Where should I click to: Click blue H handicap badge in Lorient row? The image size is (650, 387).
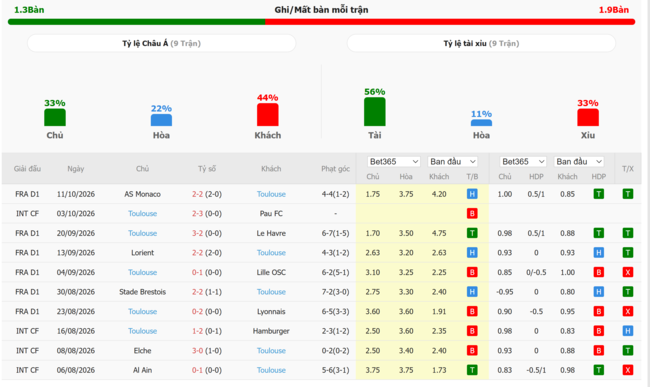pyautogui.click(x=598, y=252)
